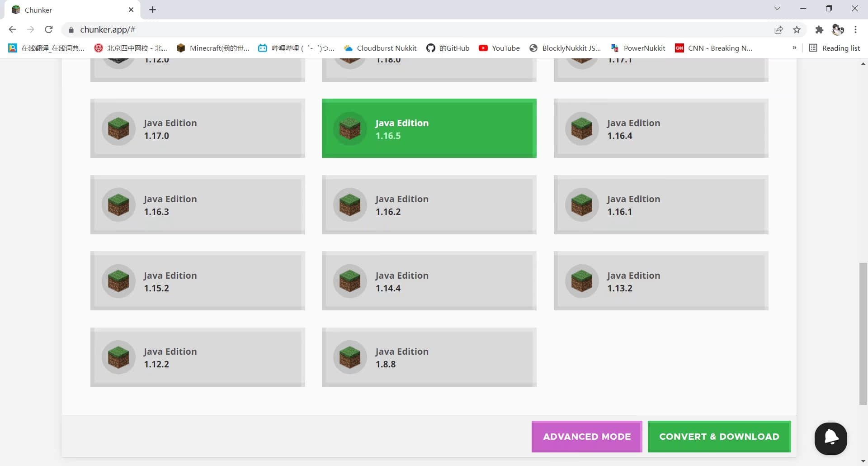Viewport: 868px width, 466px height.
Task: Open the YouTube bookmark
Action: coord(499,48)
